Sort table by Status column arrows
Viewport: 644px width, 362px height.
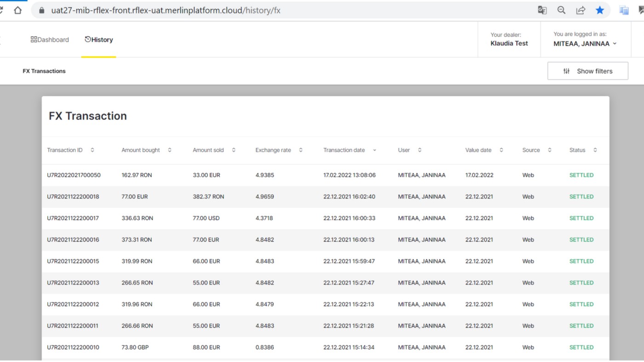pos(595,150)
